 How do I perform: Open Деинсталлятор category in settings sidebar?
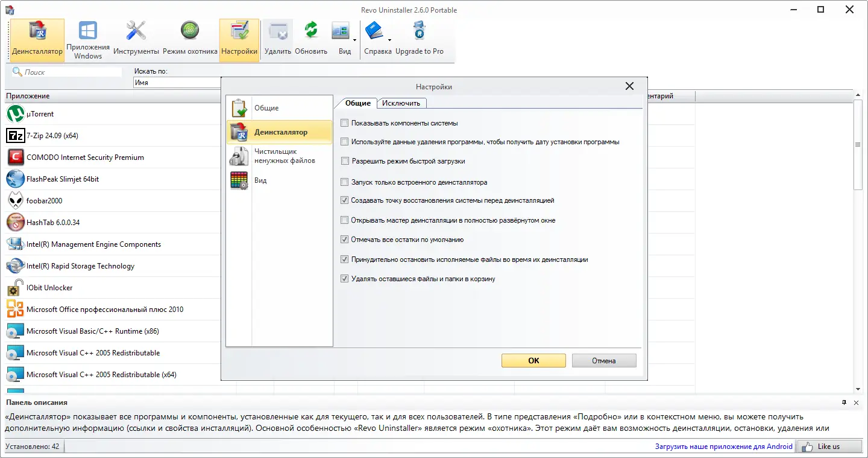coord(279,132)
